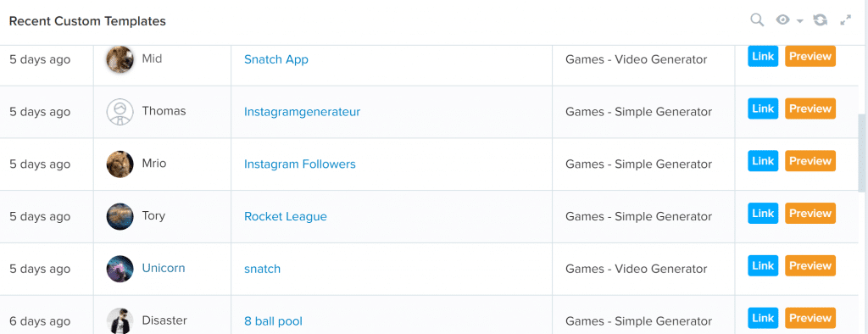Click Mrio's cat avatar

pos(120,164)
